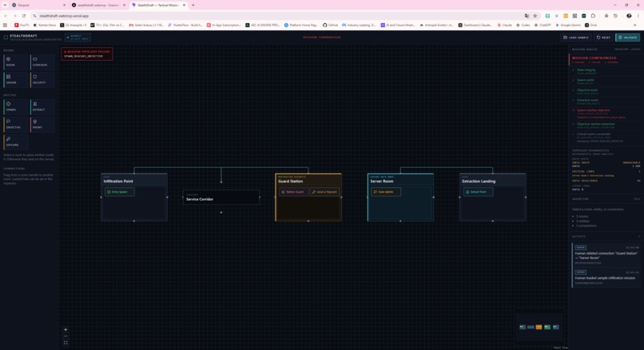Image resolution: width=644 pixels, height=350 pixels.
Task: Click the Entry Spawn entity chip
Action: tap(120, 192)
